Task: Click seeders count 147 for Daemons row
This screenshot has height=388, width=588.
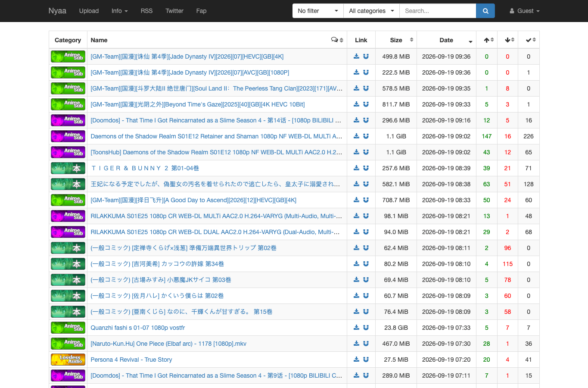Action: [x=487, y=136]
